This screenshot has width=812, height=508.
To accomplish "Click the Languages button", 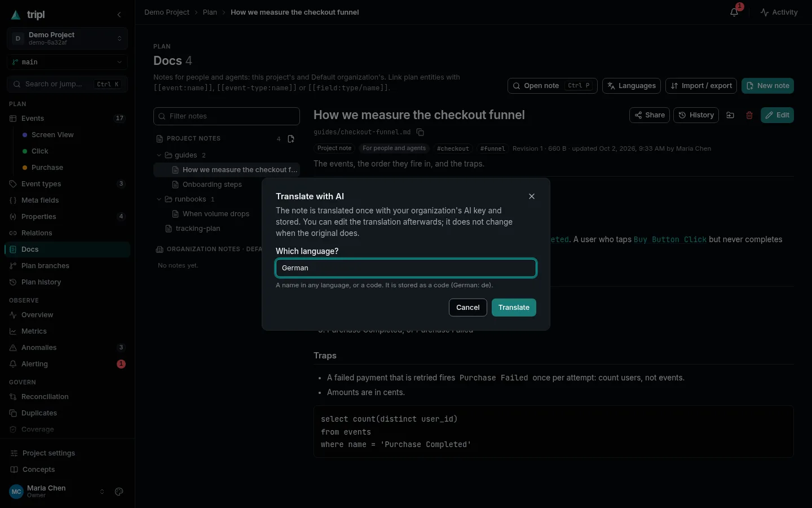I will 632,86.
